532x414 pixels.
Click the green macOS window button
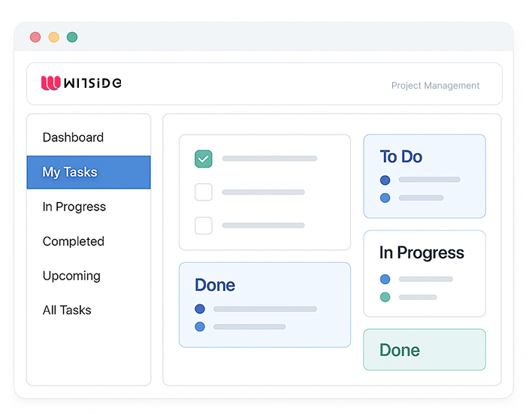[72, 37]
